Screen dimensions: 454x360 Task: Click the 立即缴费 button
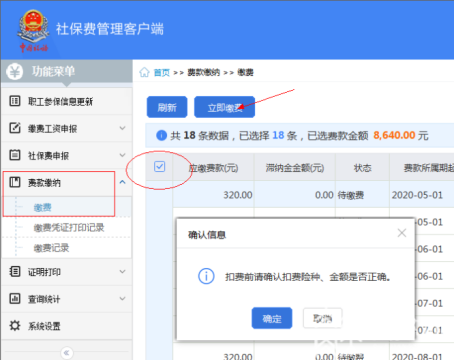(x=225, y=107)
